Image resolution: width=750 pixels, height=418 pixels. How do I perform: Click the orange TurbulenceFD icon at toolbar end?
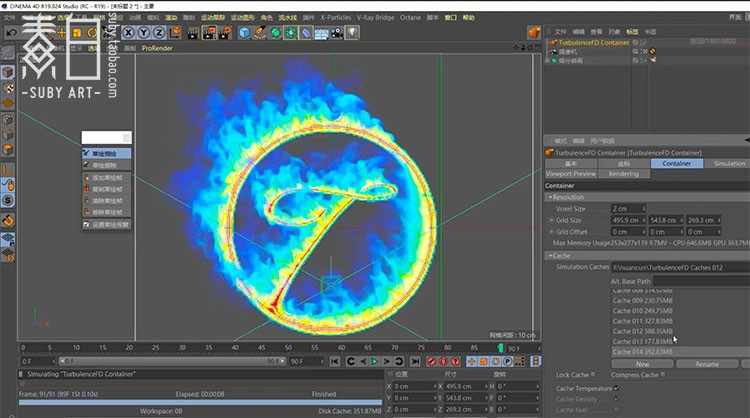pos(534,33)
